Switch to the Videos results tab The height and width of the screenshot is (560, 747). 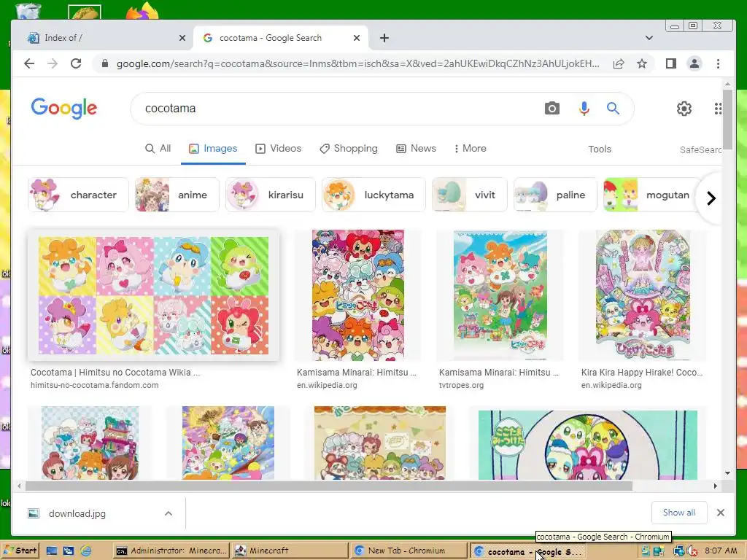(278, 149)
